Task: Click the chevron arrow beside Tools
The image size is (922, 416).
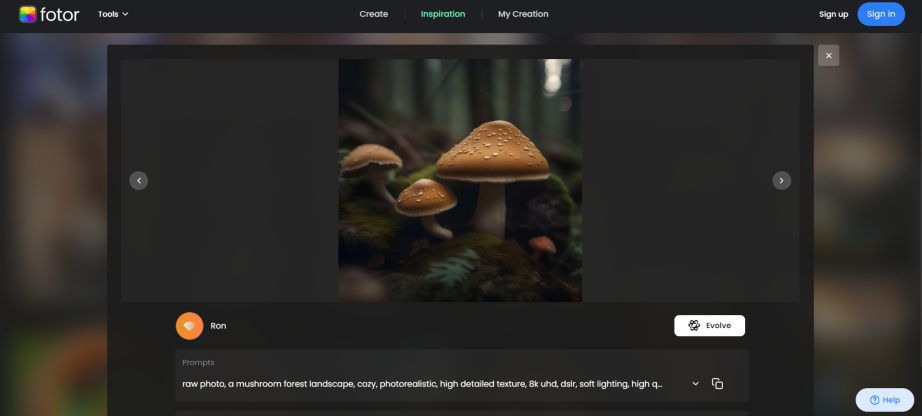Action: [125, 14]
